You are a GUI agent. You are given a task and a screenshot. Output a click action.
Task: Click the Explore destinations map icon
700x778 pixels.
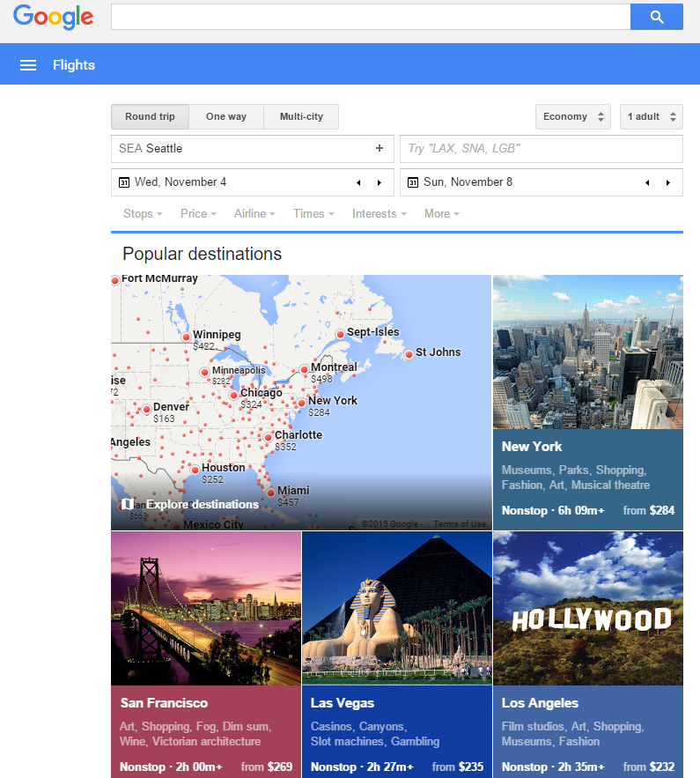point(127,504)
